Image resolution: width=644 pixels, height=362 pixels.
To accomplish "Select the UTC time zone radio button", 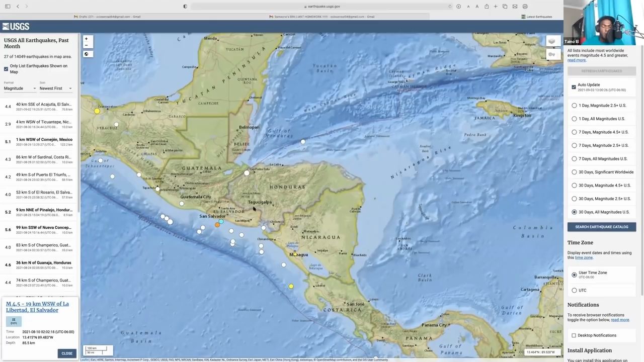I will 574,291.
